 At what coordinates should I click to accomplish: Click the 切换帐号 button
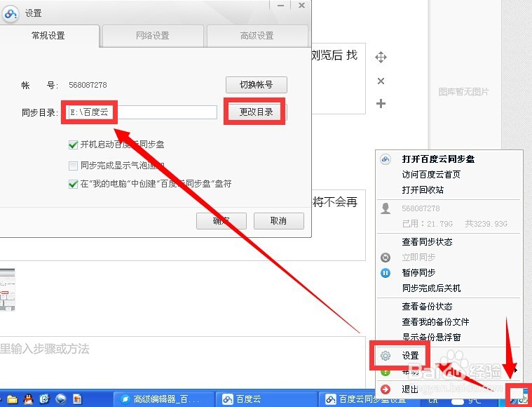[256, 85]
